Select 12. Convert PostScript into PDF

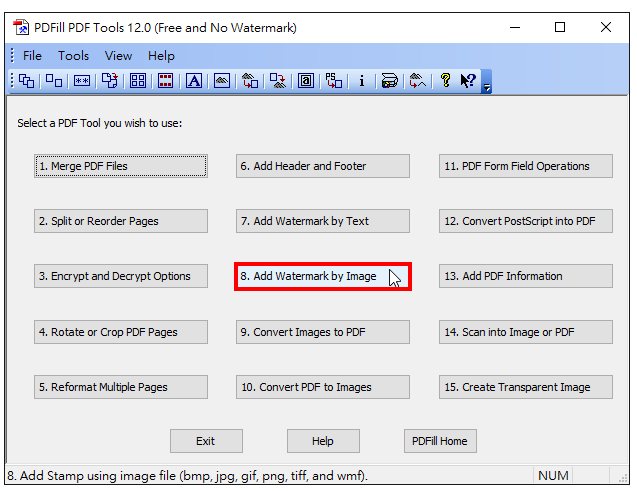coord(526,221)
